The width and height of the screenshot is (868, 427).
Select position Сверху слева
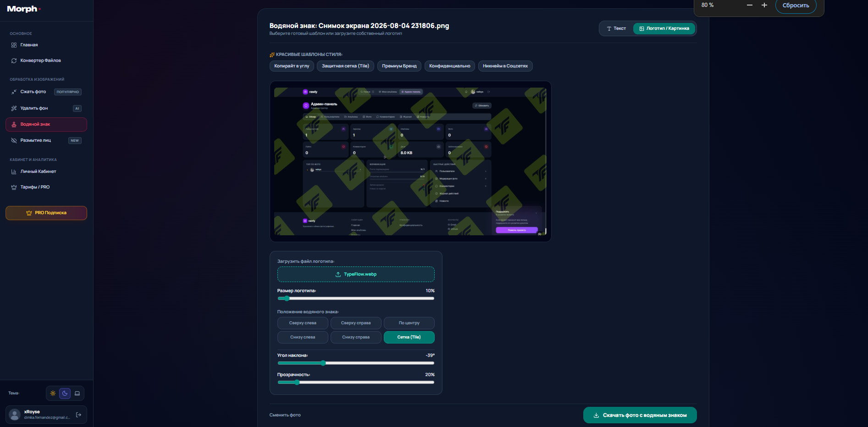click(303, 323)
